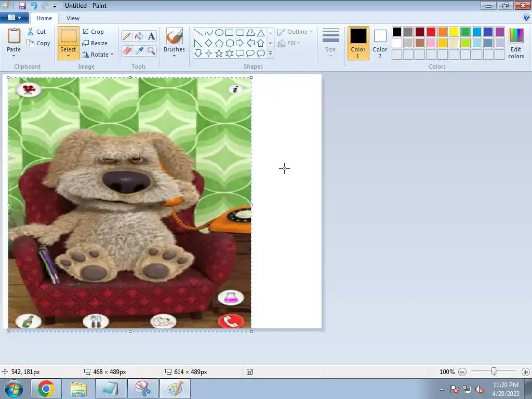Select the Curve shape

pos(209,33)
